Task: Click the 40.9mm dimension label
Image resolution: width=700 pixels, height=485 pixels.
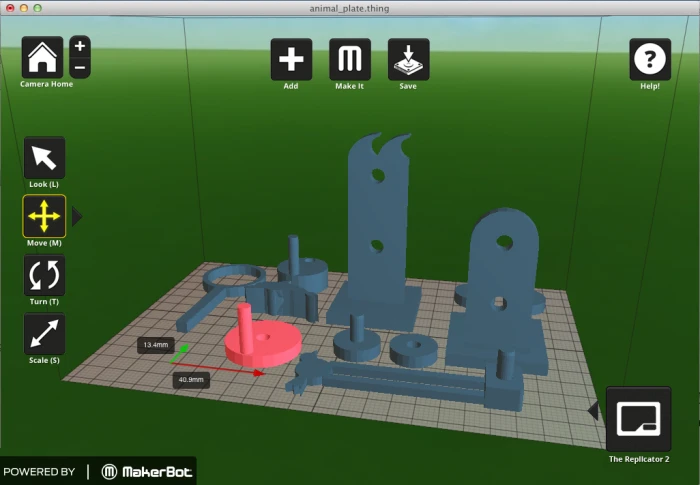Action: point(191,380)
